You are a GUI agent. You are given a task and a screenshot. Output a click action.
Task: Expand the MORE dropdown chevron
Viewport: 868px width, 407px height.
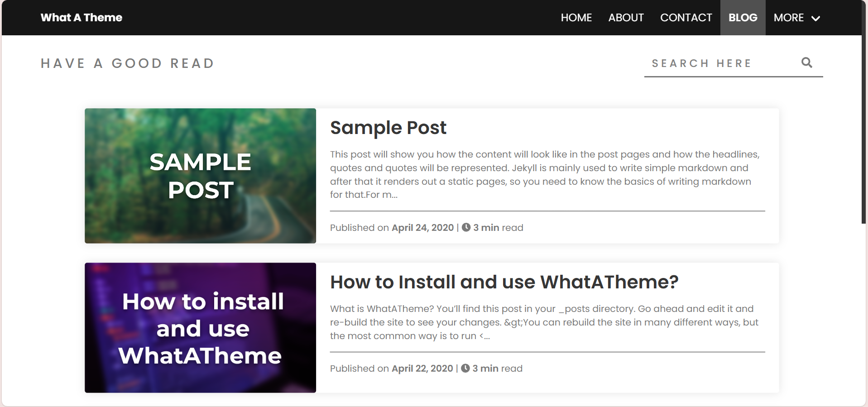[x=815, y=19]
